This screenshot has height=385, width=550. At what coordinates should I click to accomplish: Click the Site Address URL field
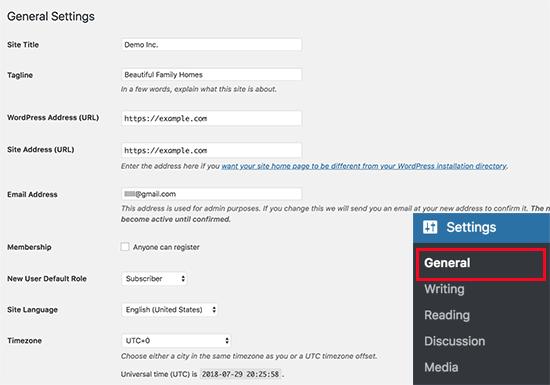pyautogui.click(x=211, y=150)
